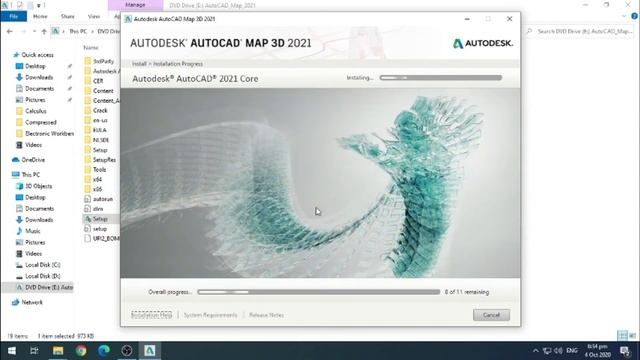Show hidden system tray icons
640x360 pixels.
click(536, 351)
